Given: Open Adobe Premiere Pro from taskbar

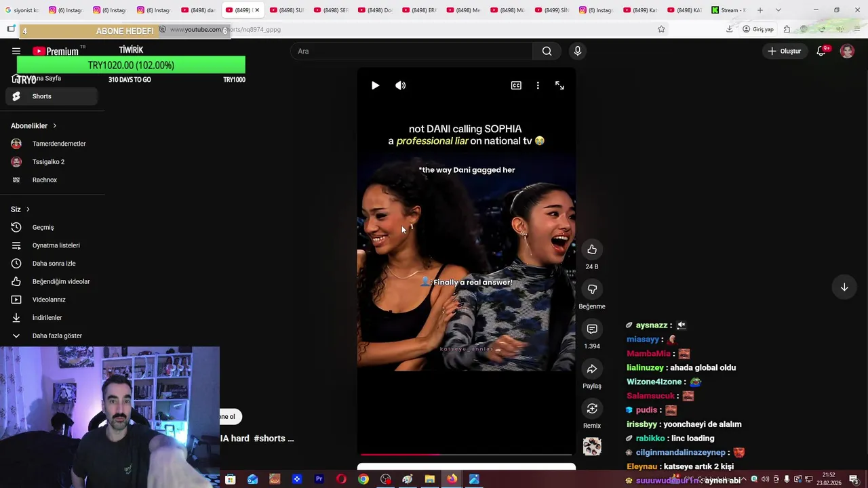Looking at the screenshot, I should tap(319, 479).
